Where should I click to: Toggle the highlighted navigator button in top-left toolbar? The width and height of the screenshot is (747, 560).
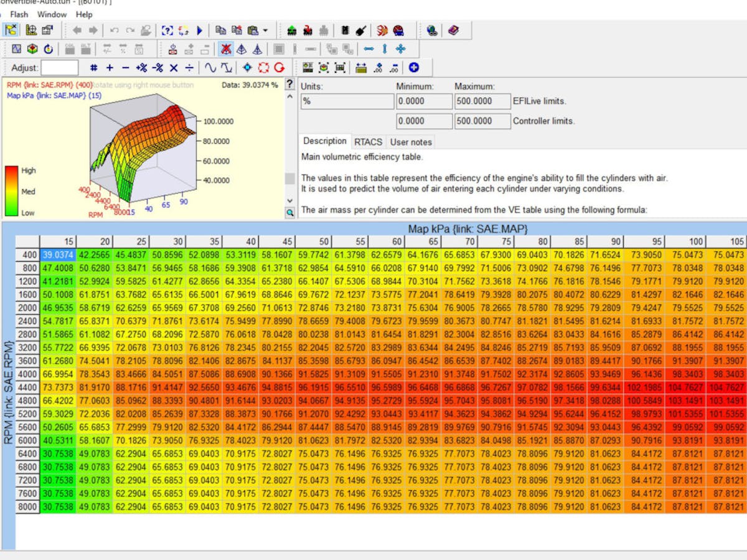click(x=11, y=30)
